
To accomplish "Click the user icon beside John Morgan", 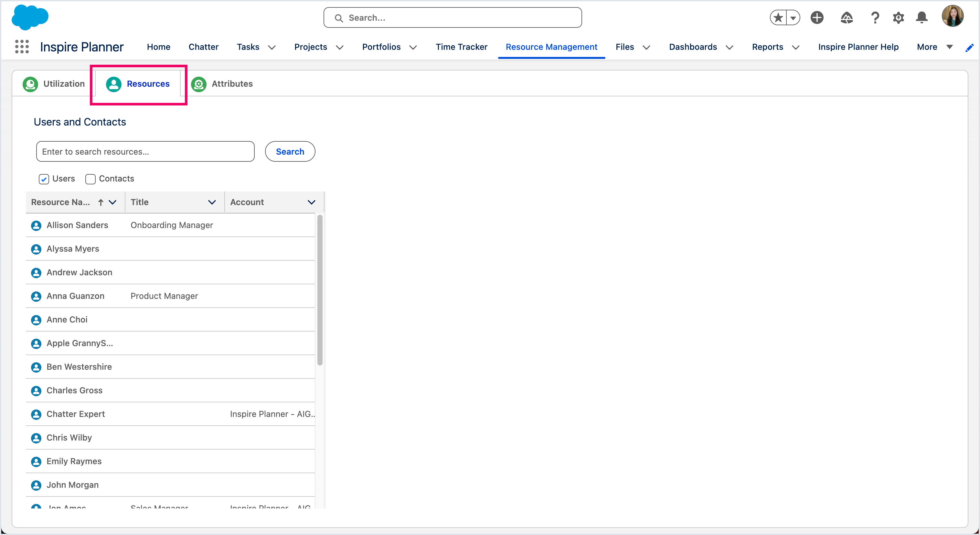I will (x=36, y=485).
